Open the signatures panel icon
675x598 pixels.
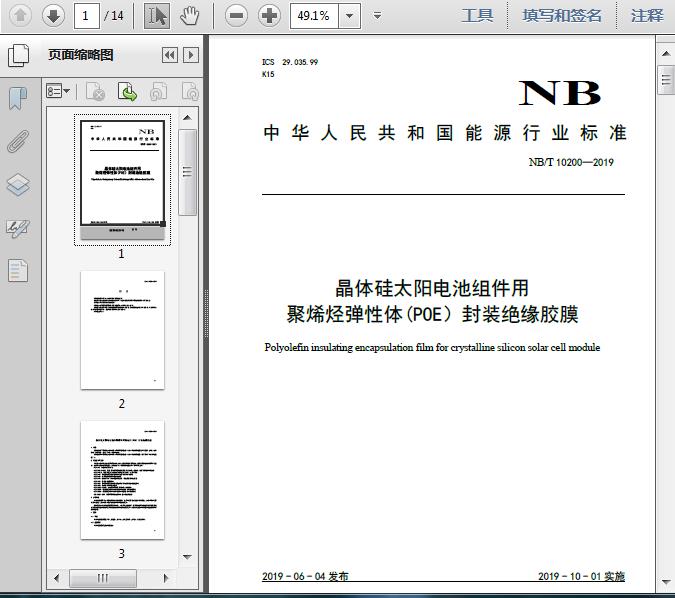click(x=18, y=228)
